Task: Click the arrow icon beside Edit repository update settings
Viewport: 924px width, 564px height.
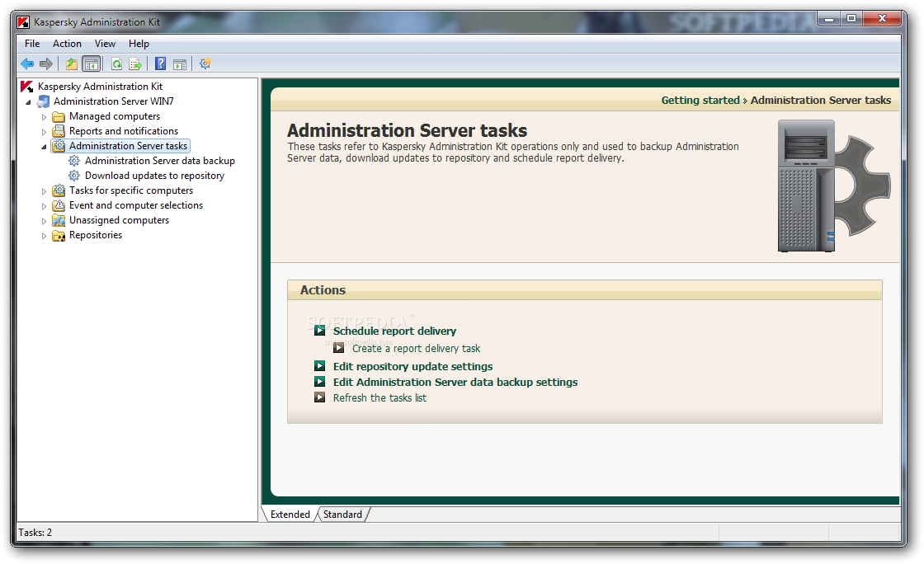Action: click(320, 366)
